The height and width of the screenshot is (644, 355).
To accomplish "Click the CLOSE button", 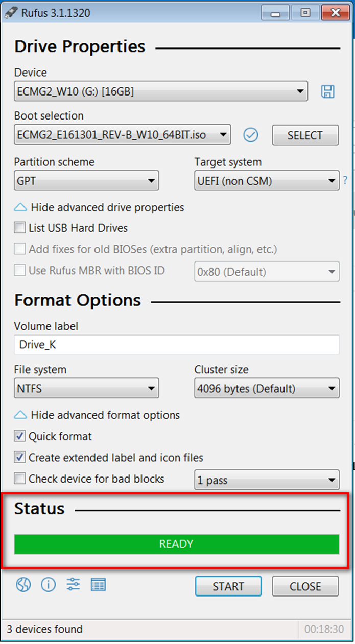I will (305, 586).
